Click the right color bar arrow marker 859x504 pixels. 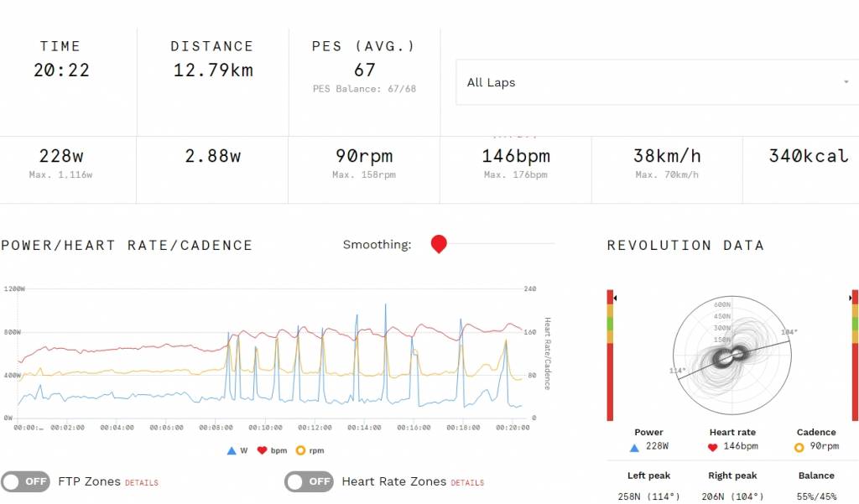pyautogui.click(x=851, y=298)
